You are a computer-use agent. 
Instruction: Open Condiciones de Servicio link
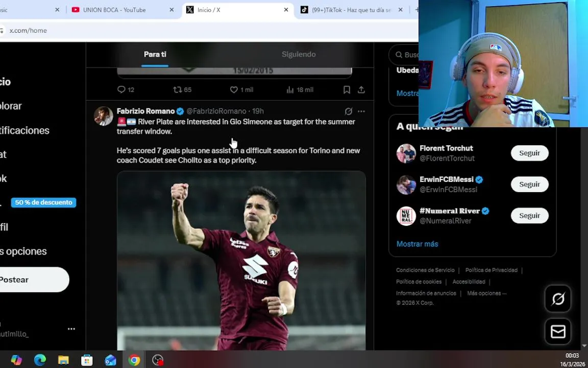tap(425, 270)
